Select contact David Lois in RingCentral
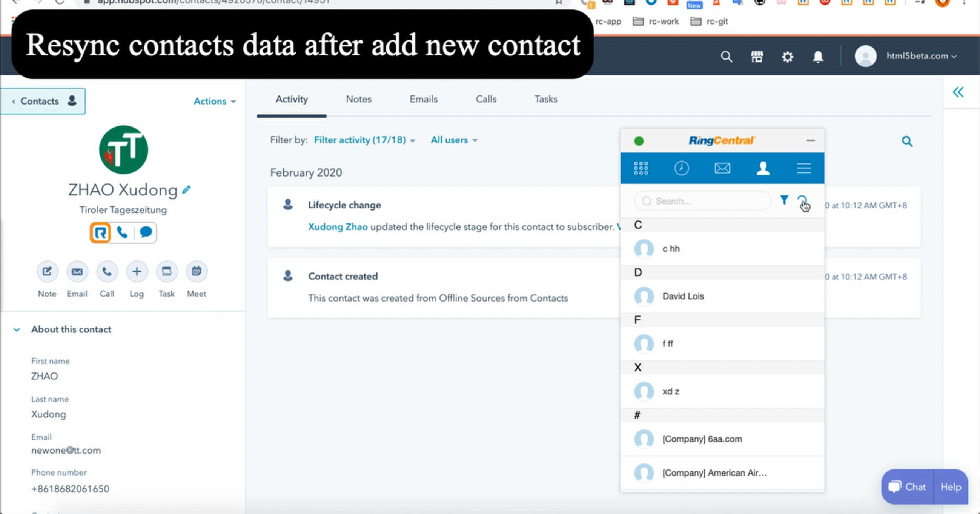The width and height of the screenshot is (980, 514). click(683, 296)
